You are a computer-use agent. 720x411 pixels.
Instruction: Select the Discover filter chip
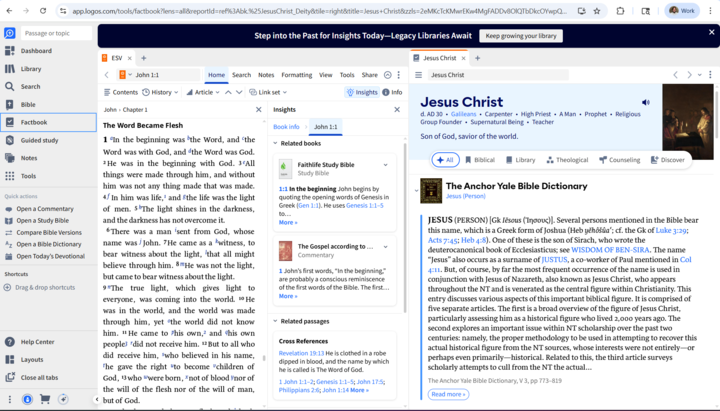tap(667, 160)
